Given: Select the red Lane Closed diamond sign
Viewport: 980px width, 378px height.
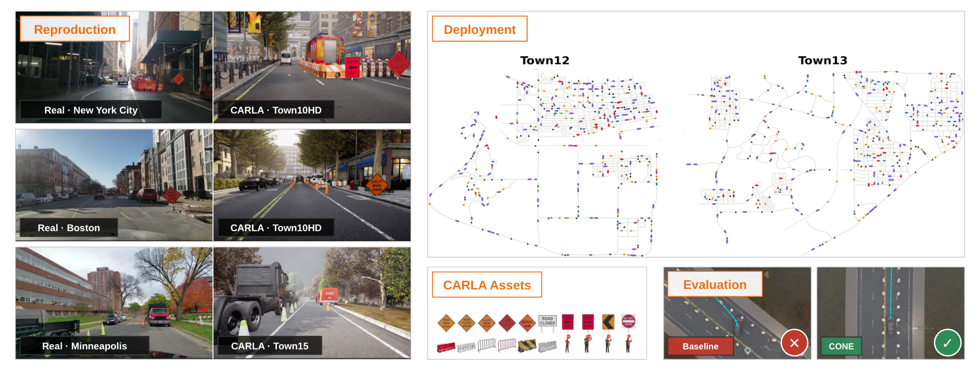Looking at the screenshot, I should (507, 323).
